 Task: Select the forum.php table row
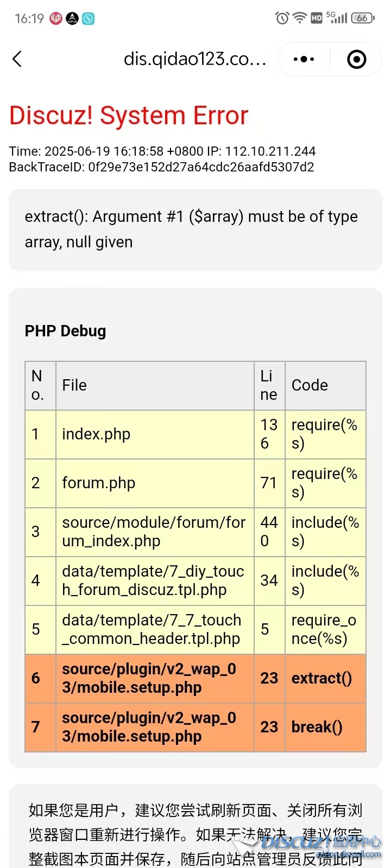coord(195,483)
